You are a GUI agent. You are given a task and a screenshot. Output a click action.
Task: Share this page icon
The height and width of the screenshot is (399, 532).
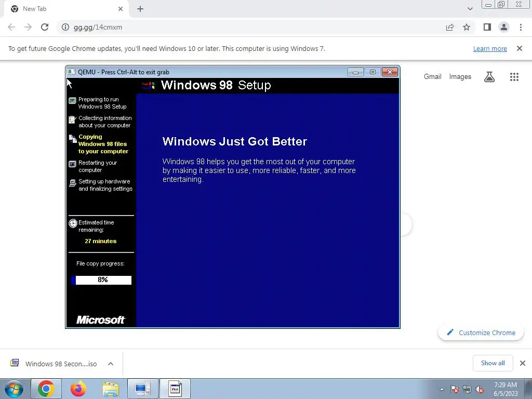(x=450, y=27)
